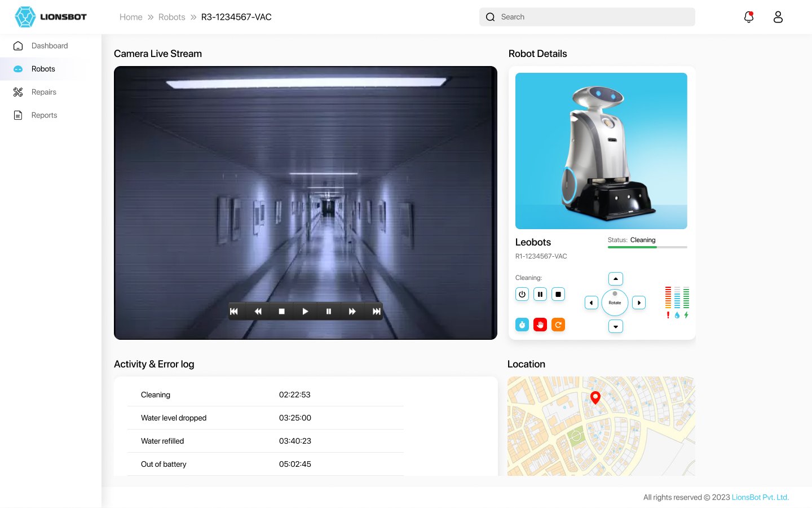Steer robot left with left arrow
812x508 pixels.
point(592,303)
